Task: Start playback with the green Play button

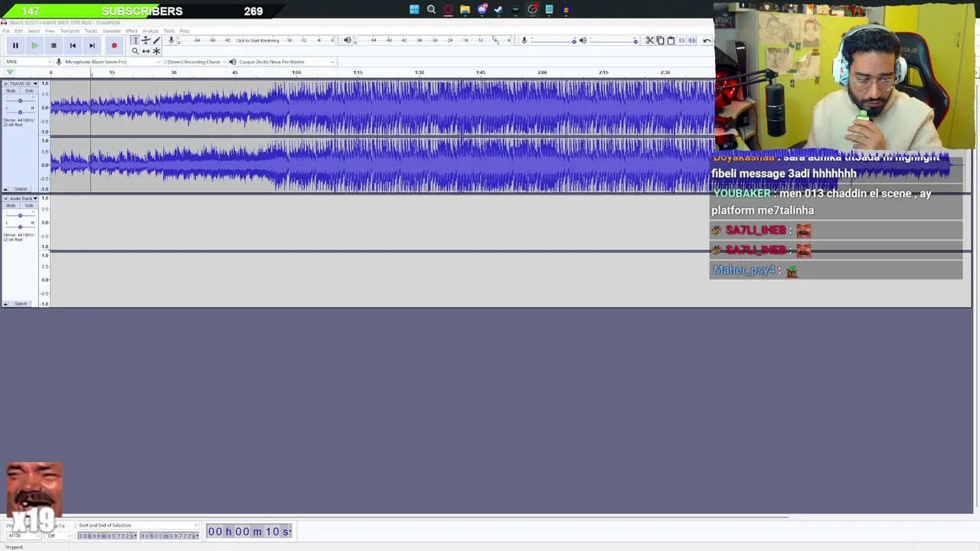Action: point(34,45)
